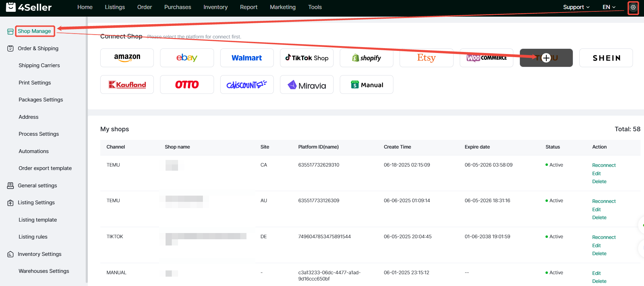The width and height of the screenshot is (644, 286).
Task: Add a Manual shop
Action: (366, 84)
